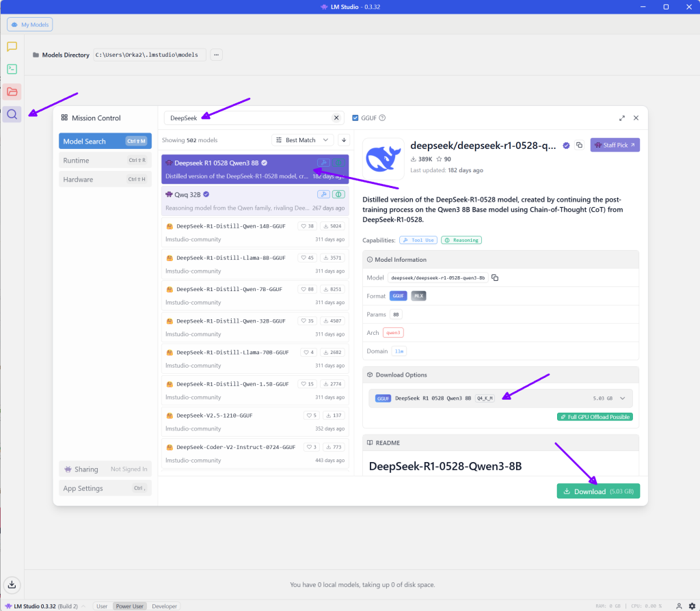Expand the Mission Control dialog to fullscreen
This screenshot has height=611, width=700.
click(x=622, y=118)
